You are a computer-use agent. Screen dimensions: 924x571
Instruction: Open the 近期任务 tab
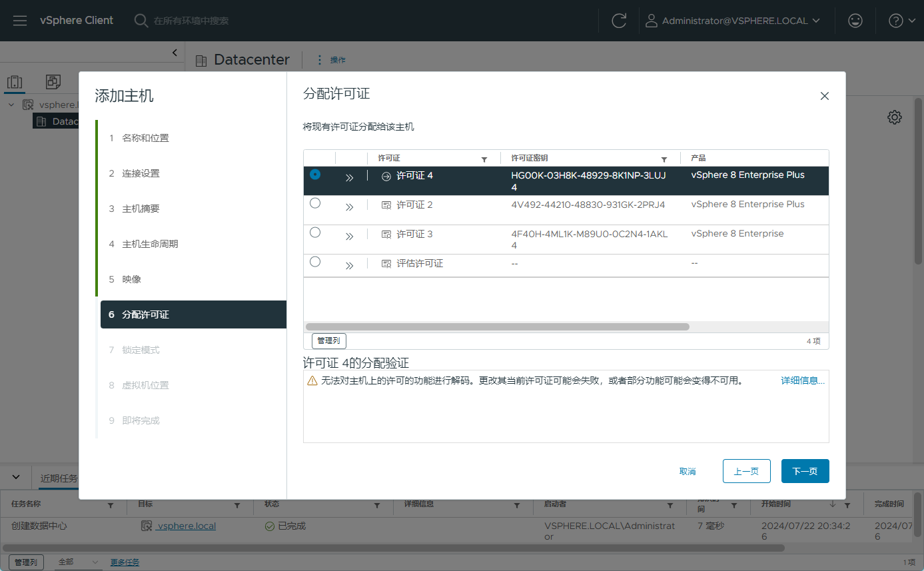pyautogui.click(x=59, y=478)
